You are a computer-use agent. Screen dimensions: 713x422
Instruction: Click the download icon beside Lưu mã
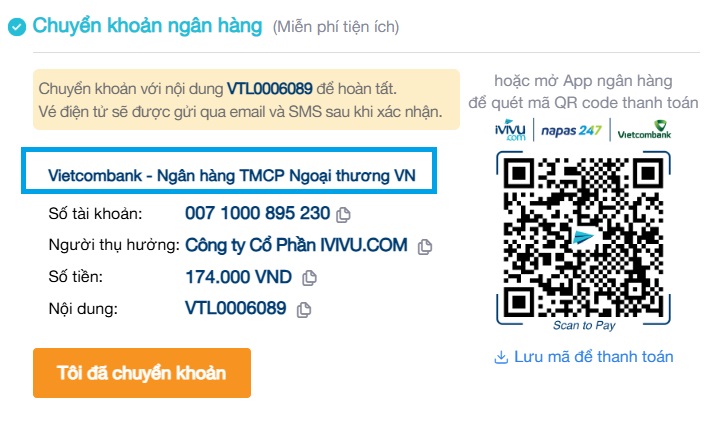click(x=501, y=357)
